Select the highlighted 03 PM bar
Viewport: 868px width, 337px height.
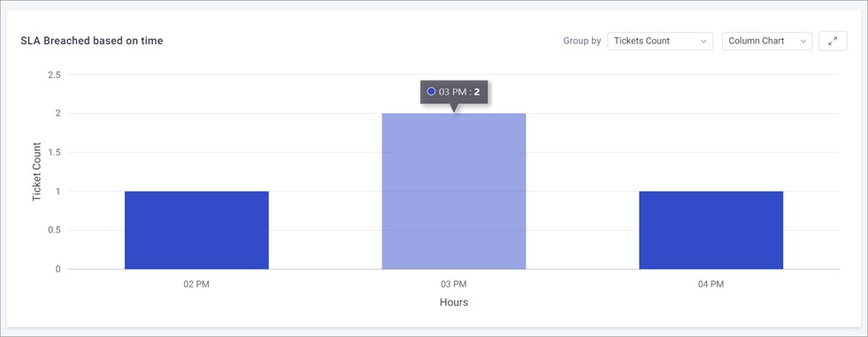pyautogui.click(x=454, y=191)
